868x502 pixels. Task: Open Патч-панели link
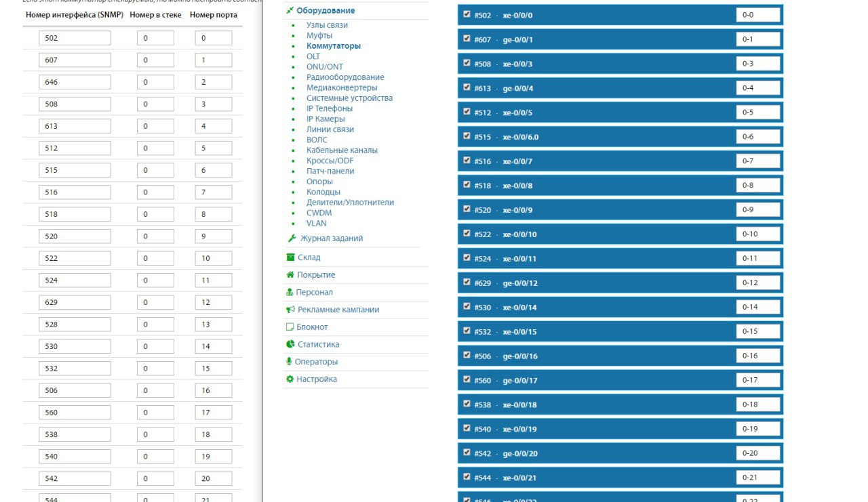pos(330,171)
